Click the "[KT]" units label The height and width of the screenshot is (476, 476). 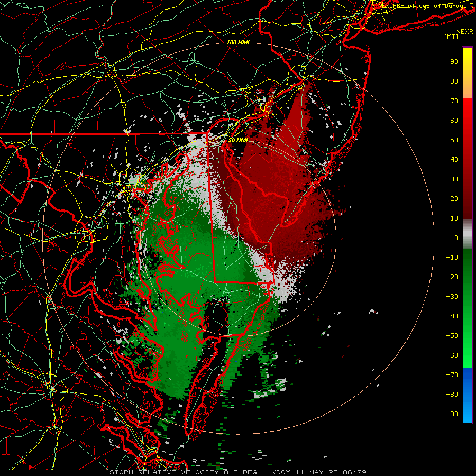pos(452,36)
